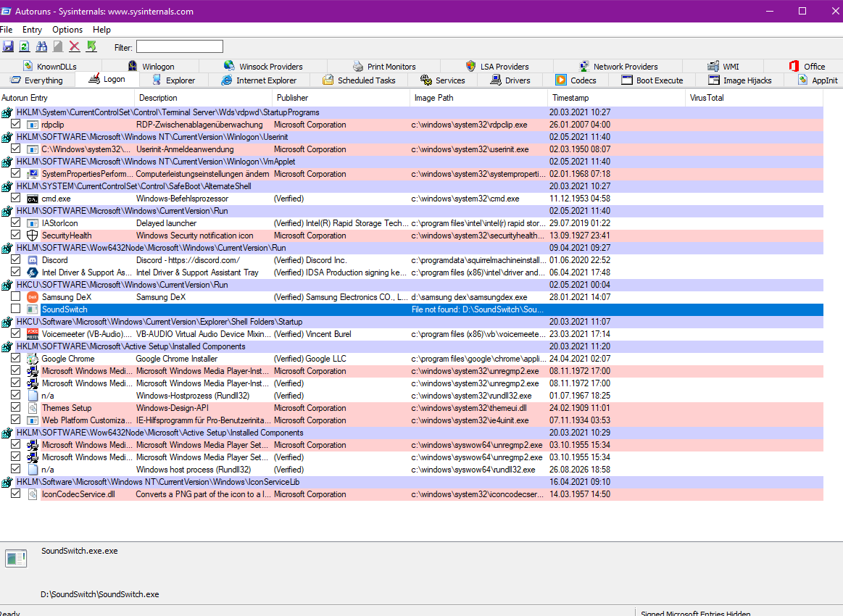Select the userinit.exe image path cell
This screenshot has height=616, width=843.
470,149
